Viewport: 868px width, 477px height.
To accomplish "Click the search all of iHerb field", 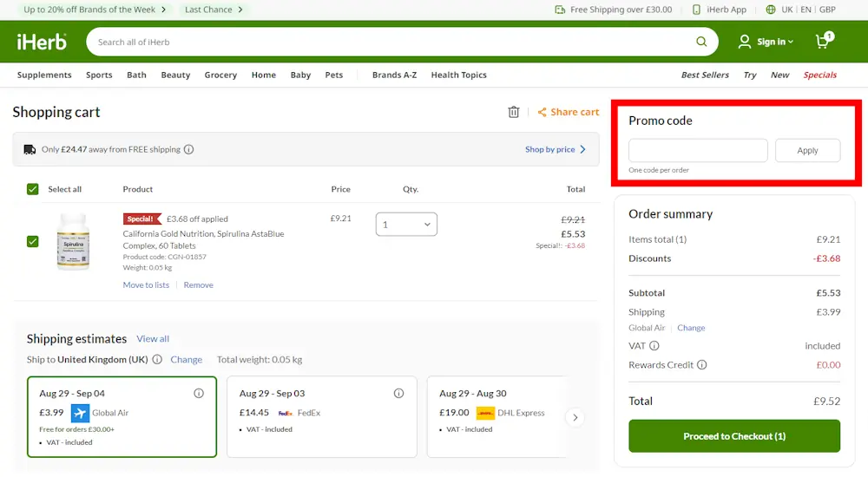I will click(x=391, y=42).
